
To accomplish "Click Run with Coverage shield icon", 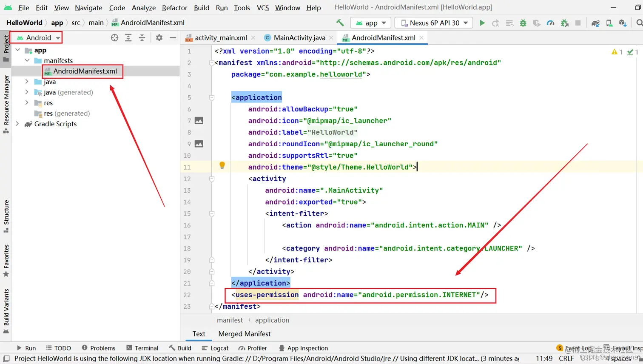I will (x=537, y=23).
